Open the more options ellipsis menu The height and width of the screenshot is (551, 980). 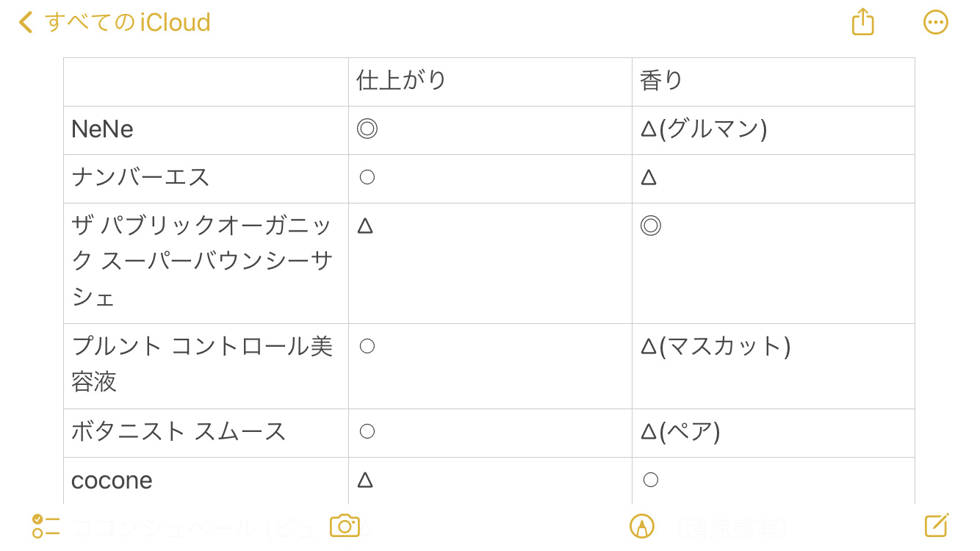936,22
